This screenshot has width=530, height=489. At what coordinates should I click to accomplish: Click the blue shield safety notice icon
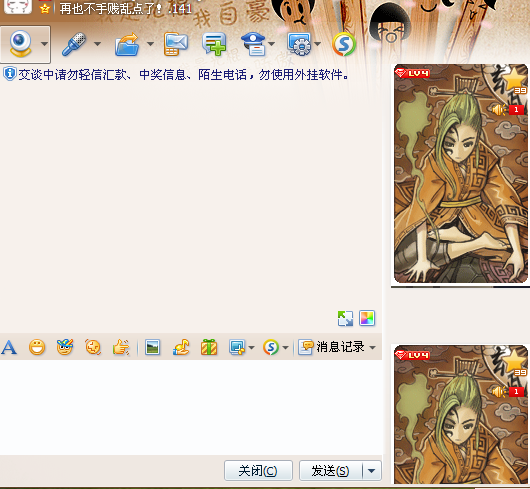[x=10, y=74]
